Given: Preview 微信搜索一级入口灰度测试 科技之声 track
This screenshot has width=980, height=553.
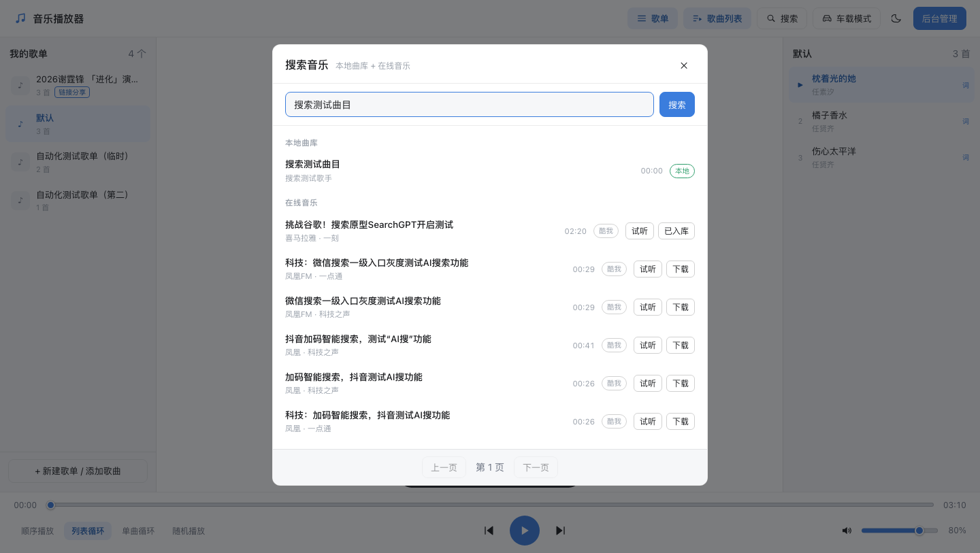Looking at the screenshot, I should pyautogui.click(x=648, y=307).
